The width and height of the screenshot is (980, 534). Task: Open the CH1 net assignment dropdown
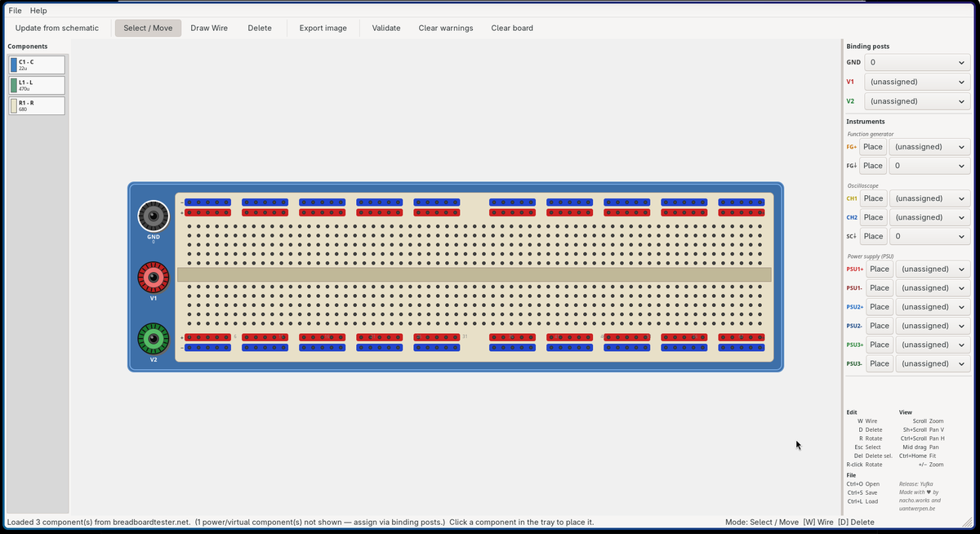tap(929, 198)
